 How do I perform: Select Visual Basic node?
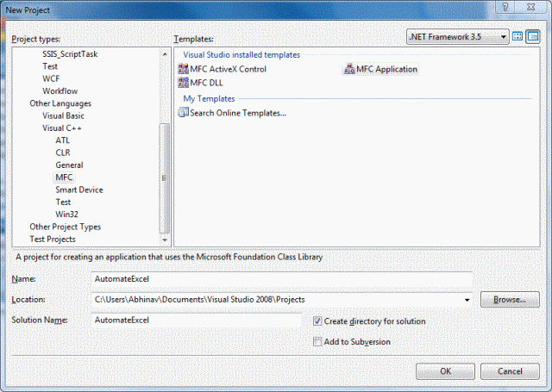pos(63,115)
